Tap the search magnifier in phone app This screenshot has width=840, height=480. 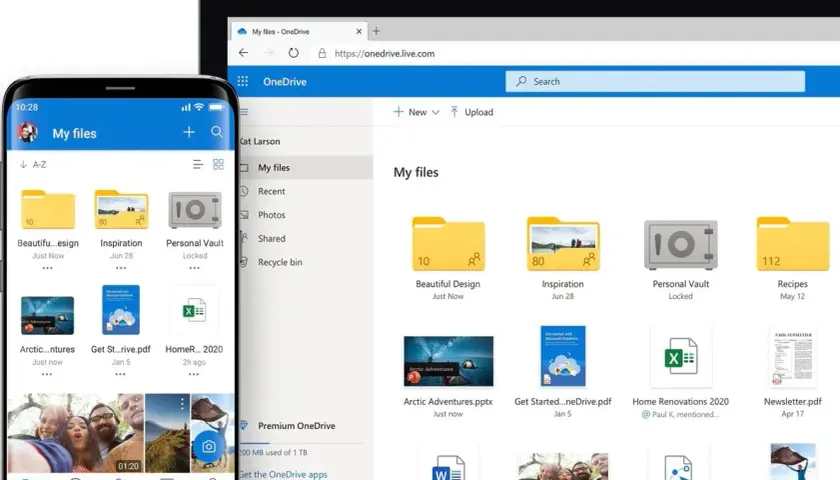tap(217, 132)
